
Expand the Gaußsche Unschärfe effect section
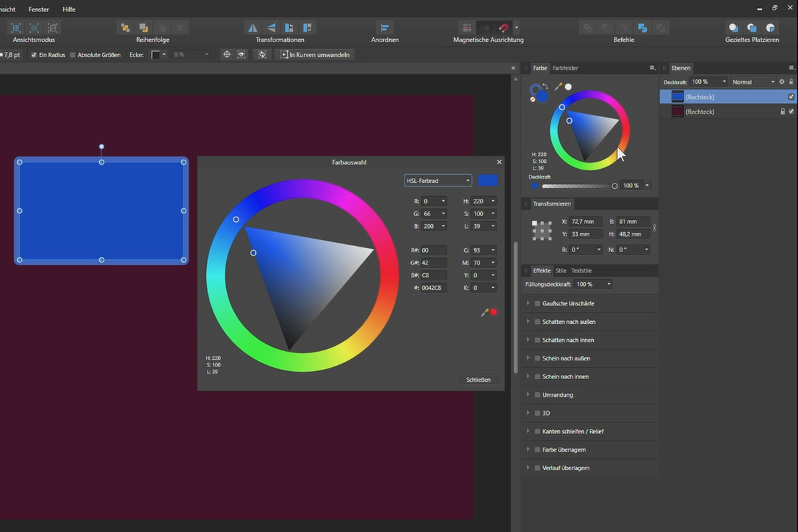(x=529, y=303)
